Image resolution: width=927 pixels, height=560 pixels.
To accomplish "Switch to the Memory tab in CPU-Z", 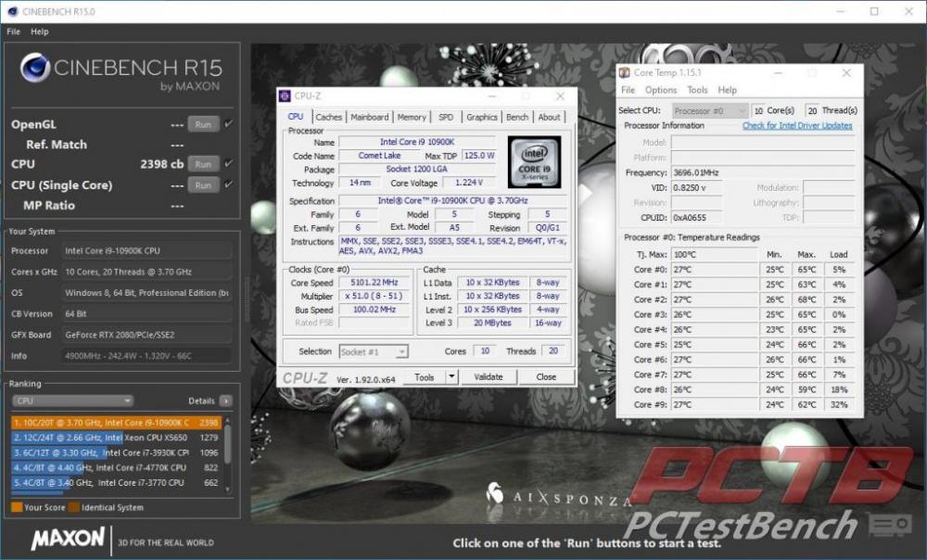I will pos(412,117).
